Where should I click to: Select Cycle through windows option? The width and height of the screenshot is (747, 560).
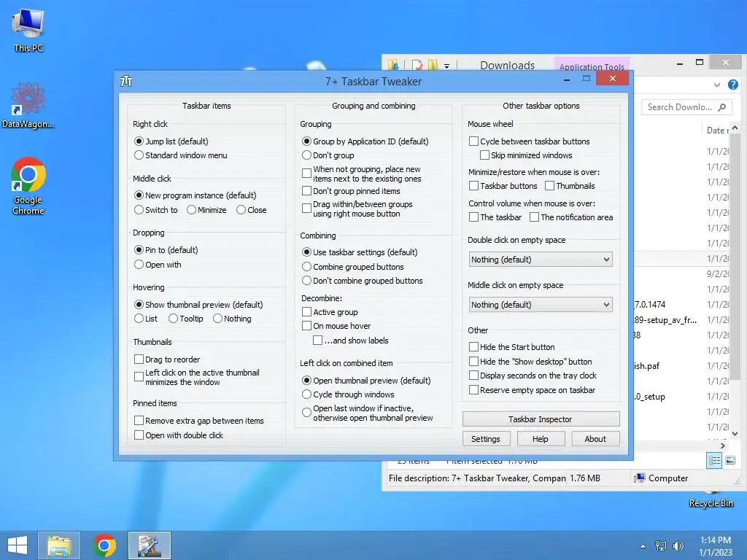pos(348,394)
